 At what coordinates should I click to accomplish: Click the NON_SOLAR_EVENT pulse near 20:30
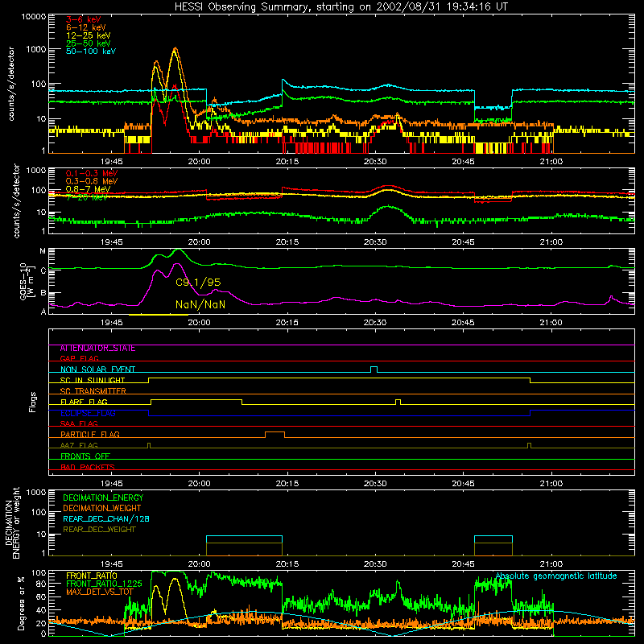(x=374, y=369)
